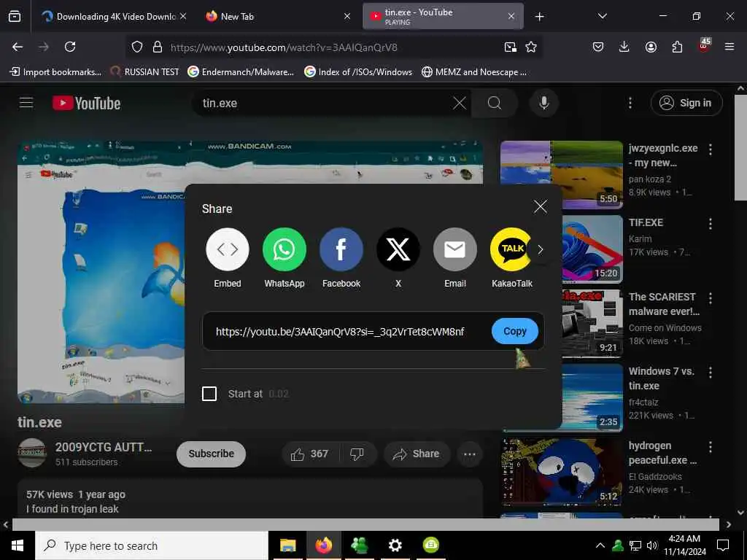
Task: Bookmark this page with star
Action: click(531, 47)
